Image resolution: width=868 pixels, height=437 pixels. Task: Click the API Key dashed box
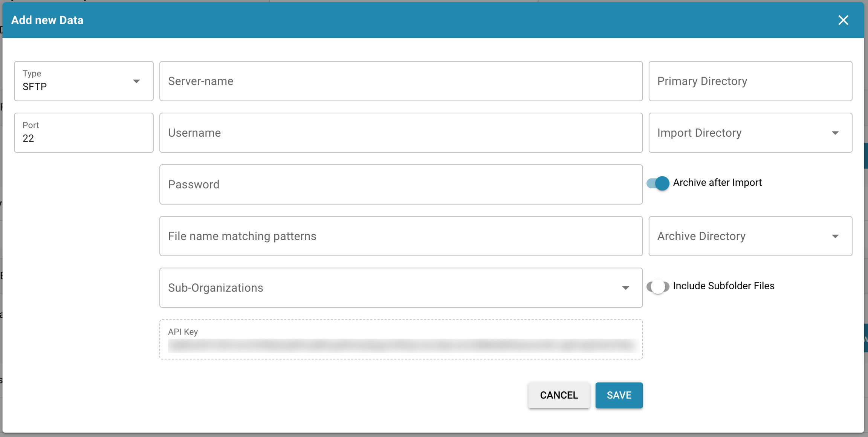click(401, 339)
